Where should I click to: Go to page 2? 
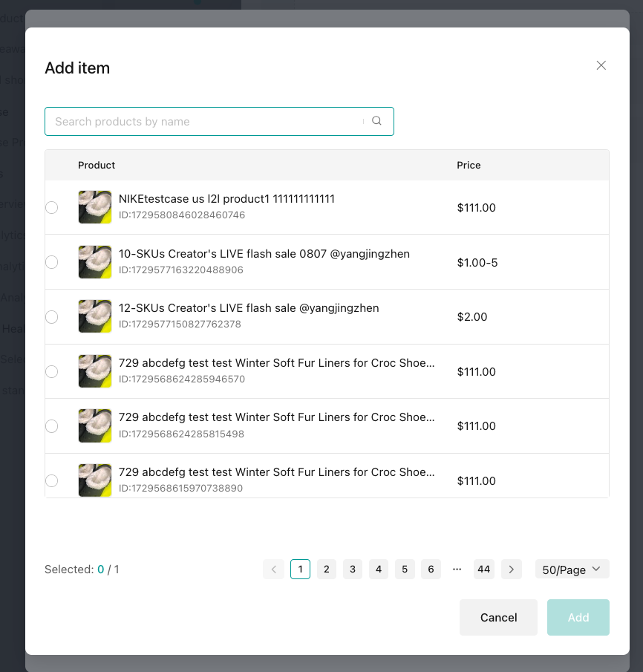pyautogui.click(x=327, y=570)
